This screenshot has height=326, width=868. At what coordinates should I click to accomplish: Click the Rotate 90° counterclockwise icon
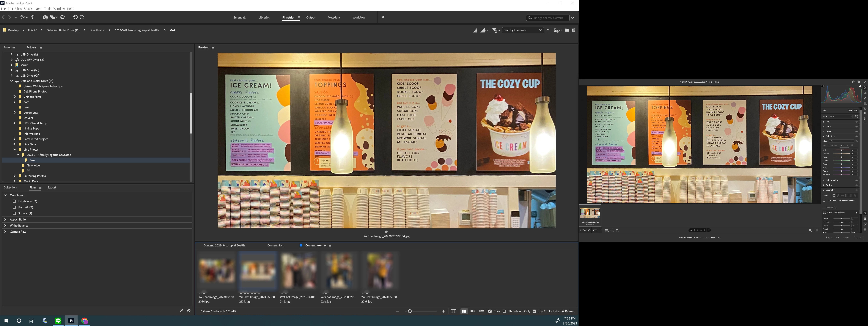tap(75, 17)
